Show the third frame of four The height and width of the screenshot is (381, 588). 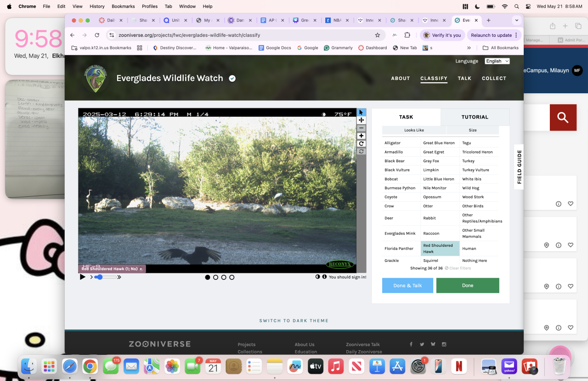coord(224,278)
